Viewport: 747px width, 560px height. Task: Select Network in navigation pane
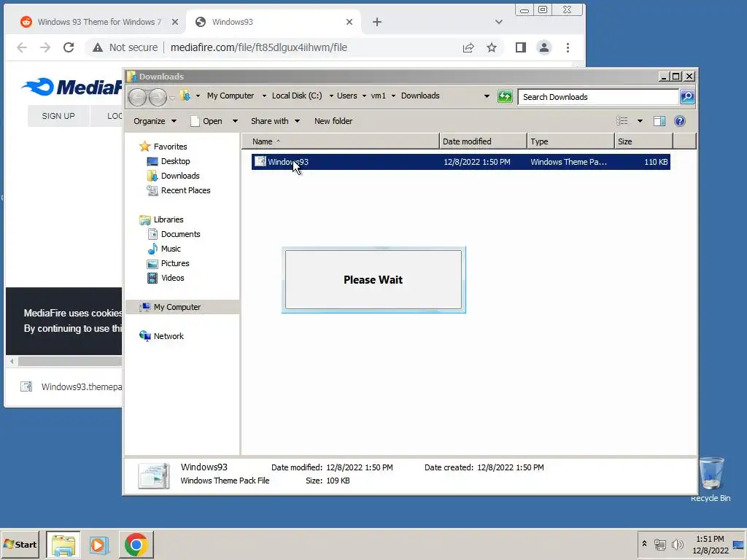click(161, 336)
